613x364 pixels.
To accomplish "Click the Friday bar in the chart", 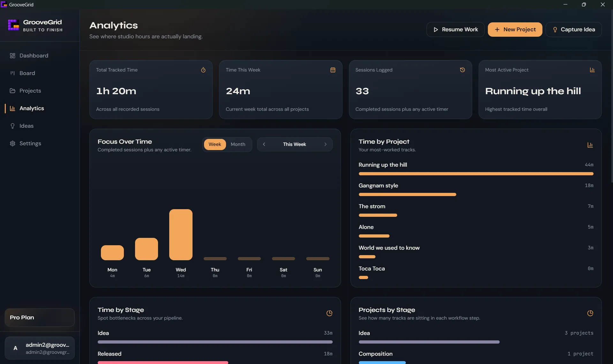I will (x=249, y=259).
